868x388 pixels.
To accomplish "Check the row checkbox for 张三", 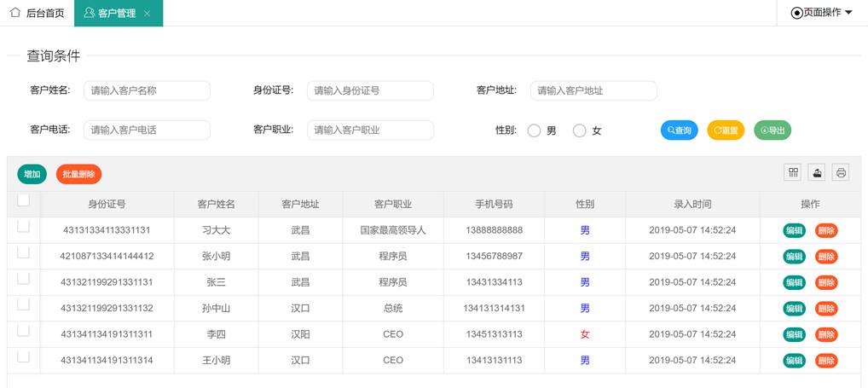I will coord(23,278).
